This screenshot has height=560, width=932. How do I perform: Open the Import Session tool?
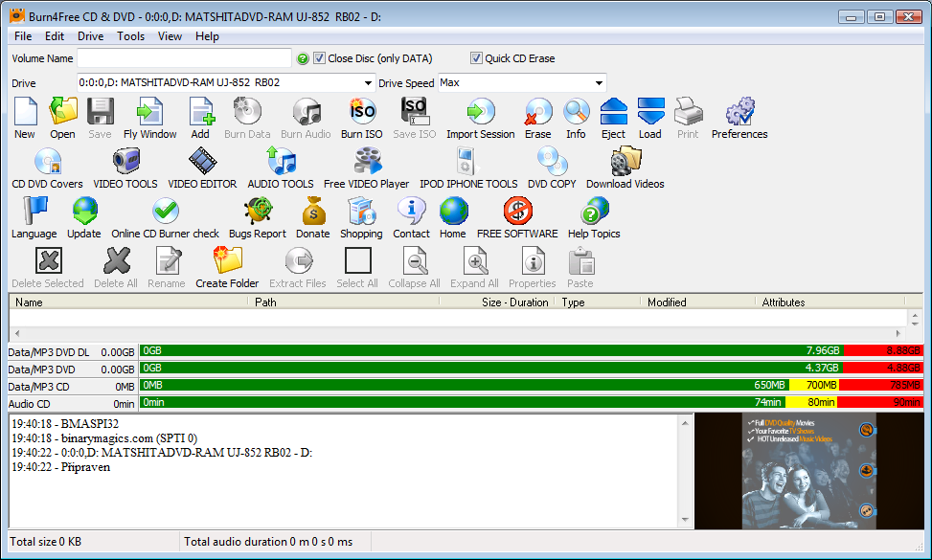pos(480,114)
